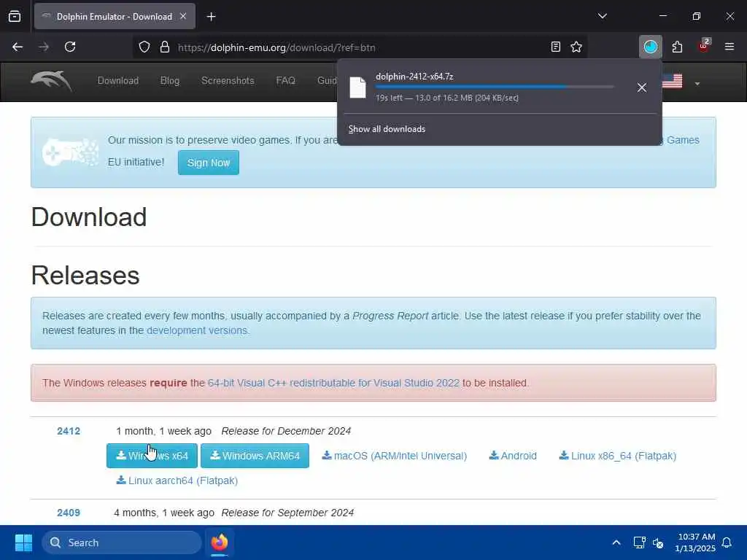Open the FAQ nav item
Image resolution: width=747 pixels, height=560 pixels.
(x=285, y=80)
